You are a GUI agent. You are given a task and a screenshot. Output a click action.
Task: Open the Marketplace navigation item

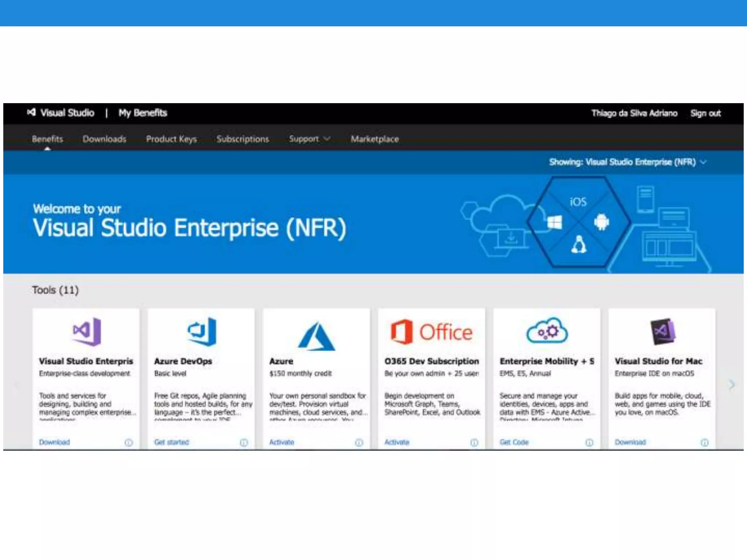tap(375, 139)
